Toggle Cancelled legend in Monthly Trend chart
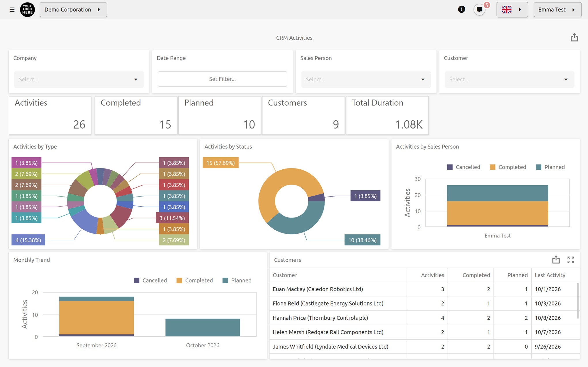Viewport: 588px width, 367px height. [150, 280]
